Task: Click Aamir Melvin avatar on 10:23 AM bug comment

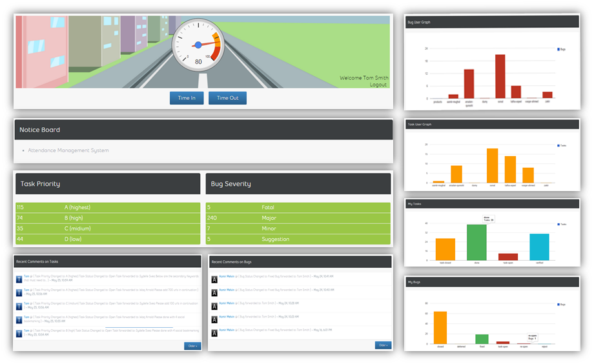Action: click(x=214, y=319)
